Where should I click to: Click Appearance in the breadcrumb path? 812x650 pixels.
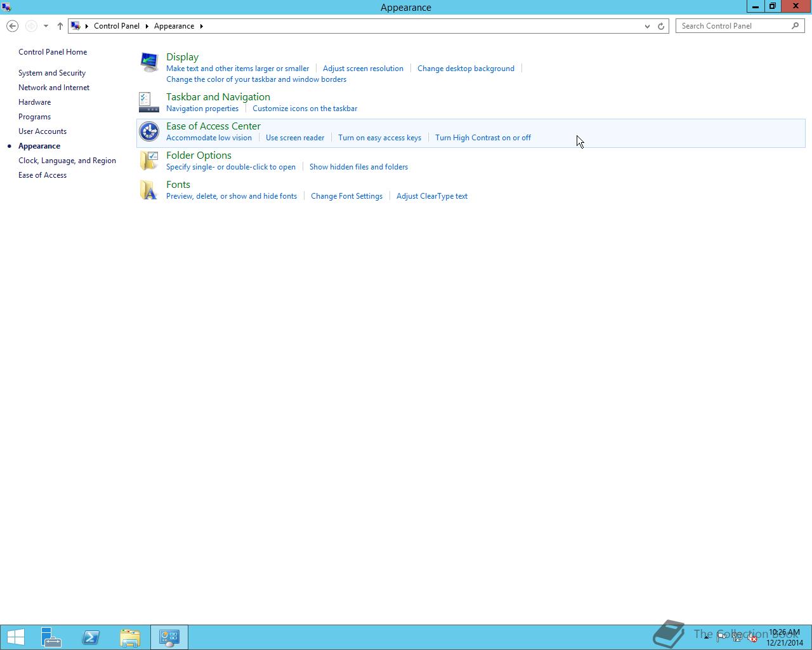pos(174,26)
